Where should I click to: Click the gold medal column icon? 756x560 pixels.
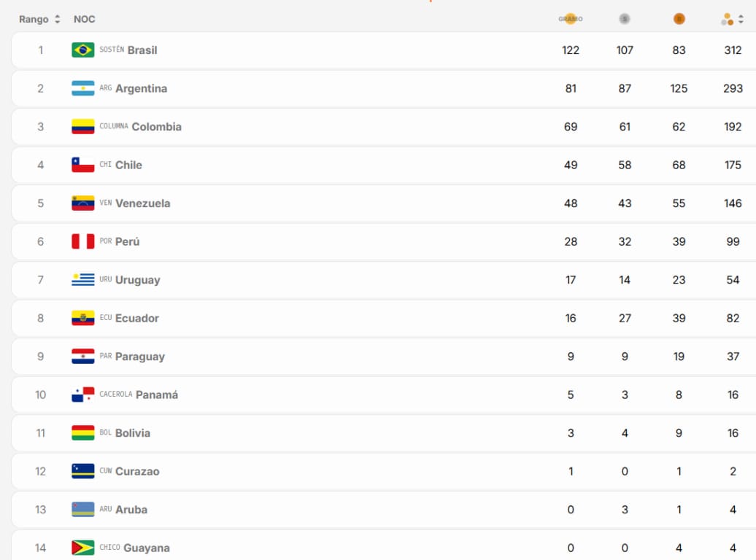click(571, 19)
